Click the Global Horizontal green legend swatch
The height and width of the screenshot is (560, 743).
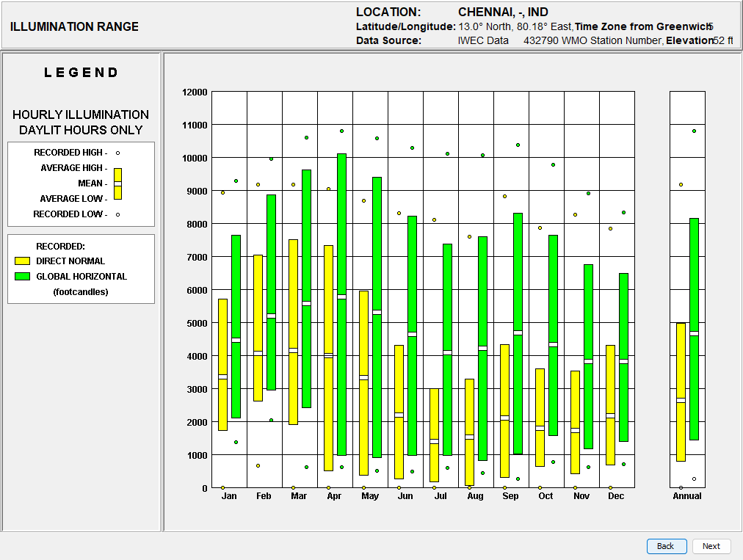(22, 276)
